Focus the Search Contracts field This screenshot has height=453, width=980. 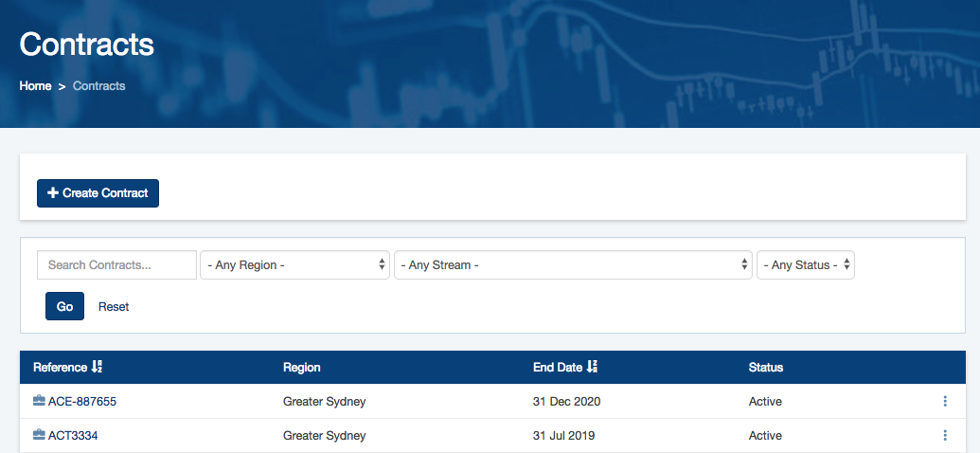(x=116, y=264)
